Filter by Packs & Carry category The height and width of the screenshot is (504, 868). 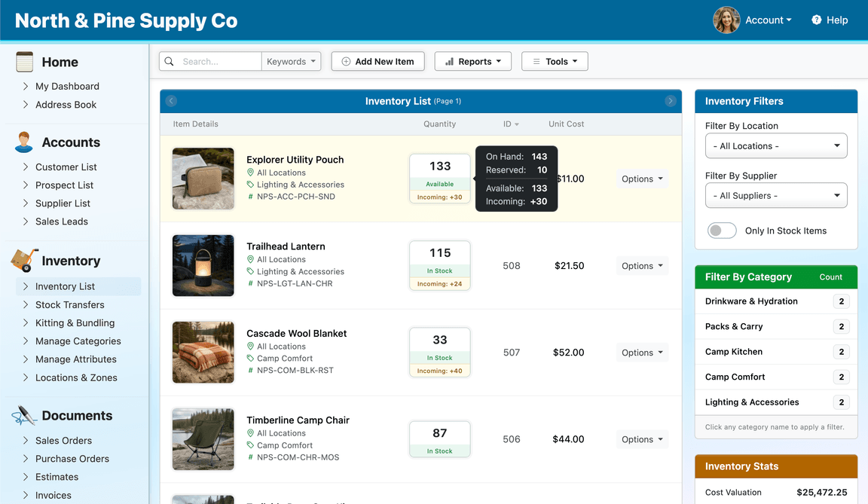(733, 326)
